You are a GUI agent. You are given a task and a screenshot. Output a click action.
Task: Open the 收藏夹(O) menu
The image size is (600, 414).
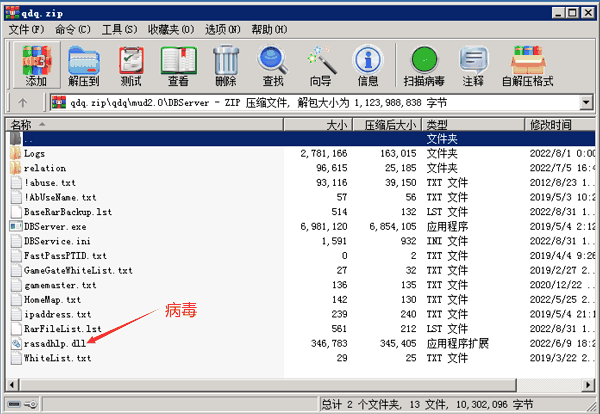[171, 29]
